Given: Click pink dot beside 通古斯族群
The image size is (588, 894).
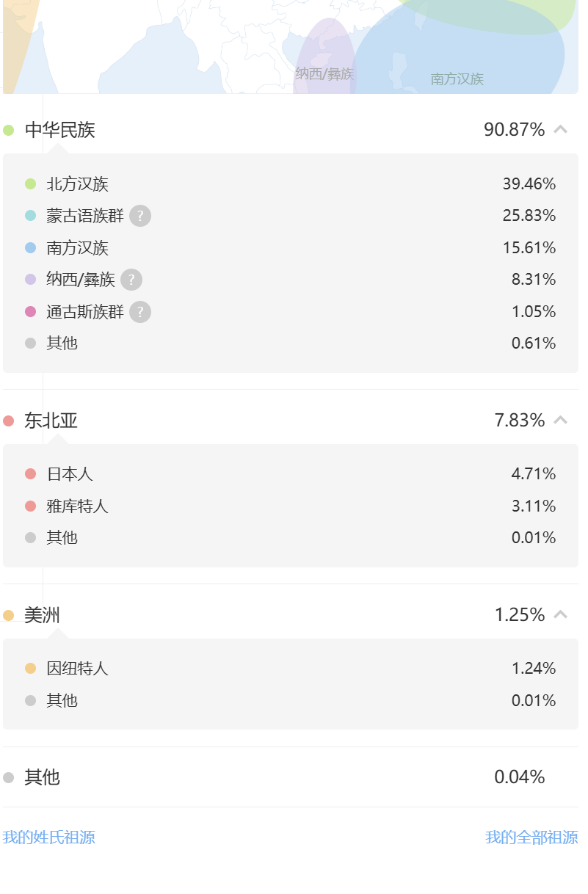Looking at the screenshot, I should [x=30, y=312].
